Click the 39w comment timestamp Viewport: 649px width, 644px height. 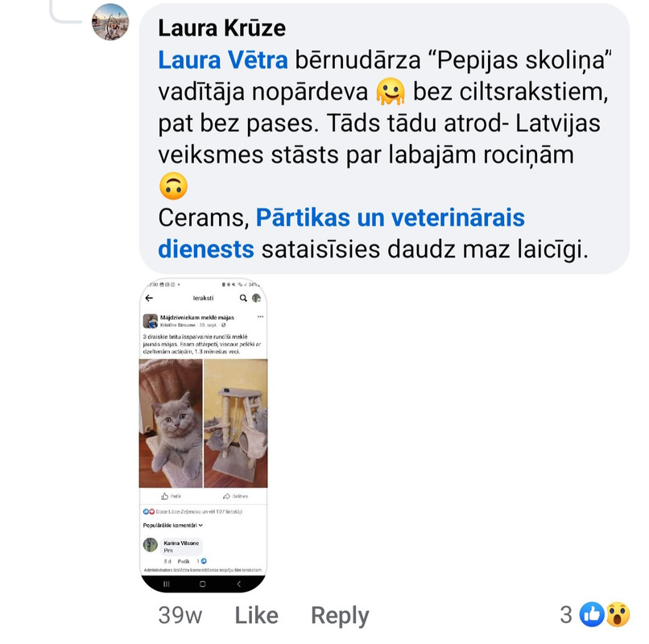pyautogui.click(x=180, y=615)
